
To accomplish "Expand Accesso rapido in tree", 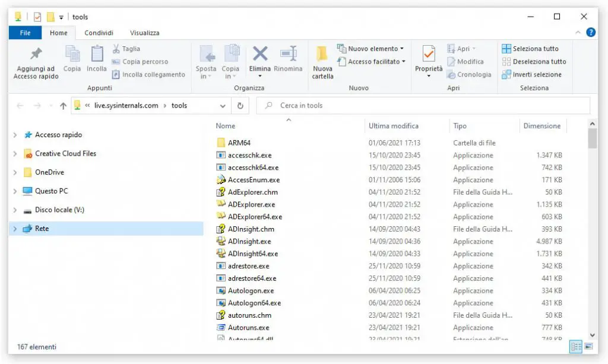I will pos(15,135).
